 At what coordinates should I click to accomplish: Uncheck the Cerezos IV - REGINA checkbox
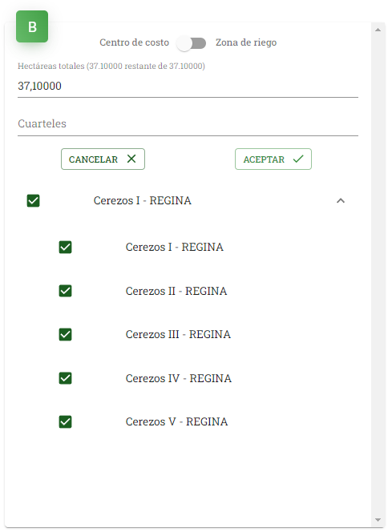click(65, 378)
